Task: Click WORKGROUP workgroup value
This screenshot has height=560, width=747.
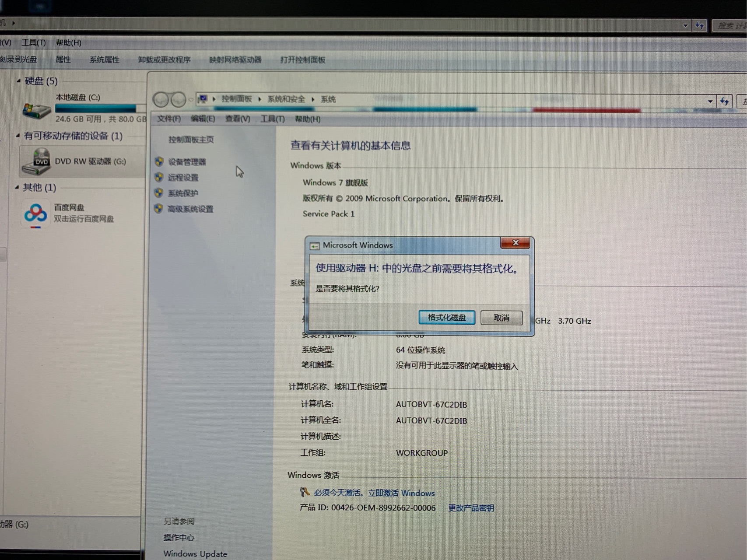Action: pos(422,453)
